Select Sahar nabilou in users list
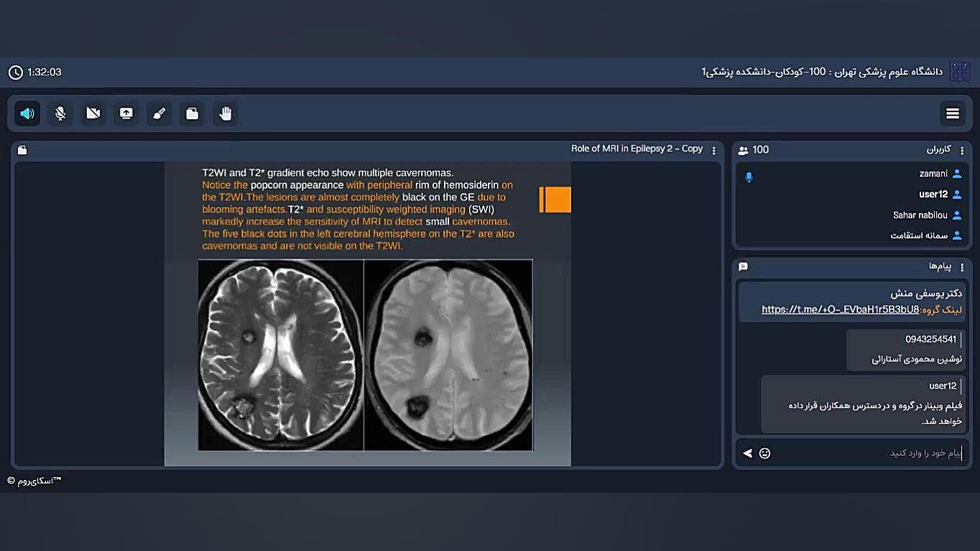Viewport: 980px width, 551px height. point(920,216)
